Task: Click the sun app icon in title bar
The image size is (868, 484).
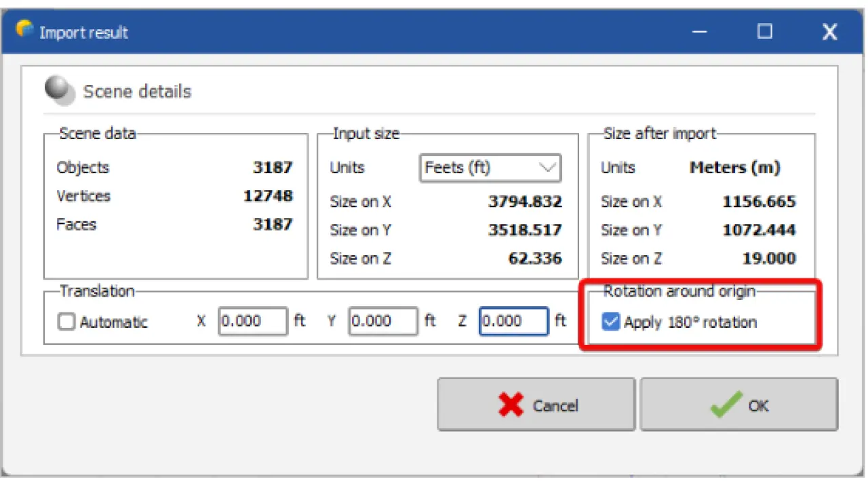Action: coord(24,29)
